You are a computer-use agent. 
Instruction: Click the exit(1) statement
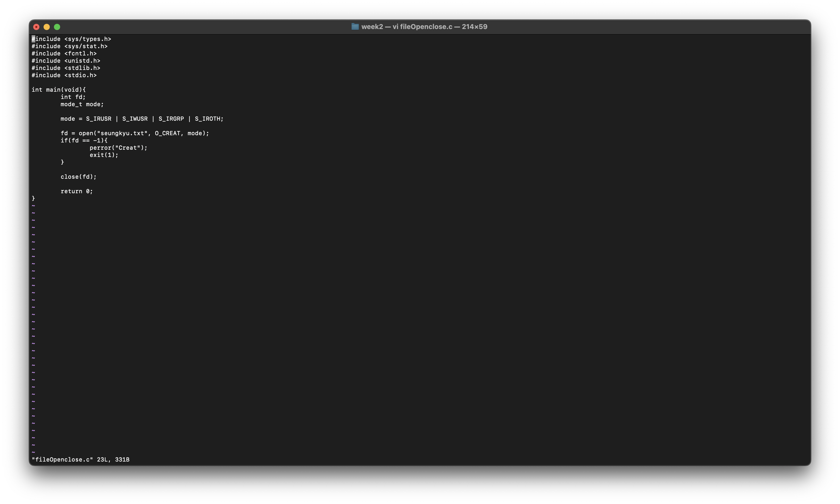(x=104, y=155)
